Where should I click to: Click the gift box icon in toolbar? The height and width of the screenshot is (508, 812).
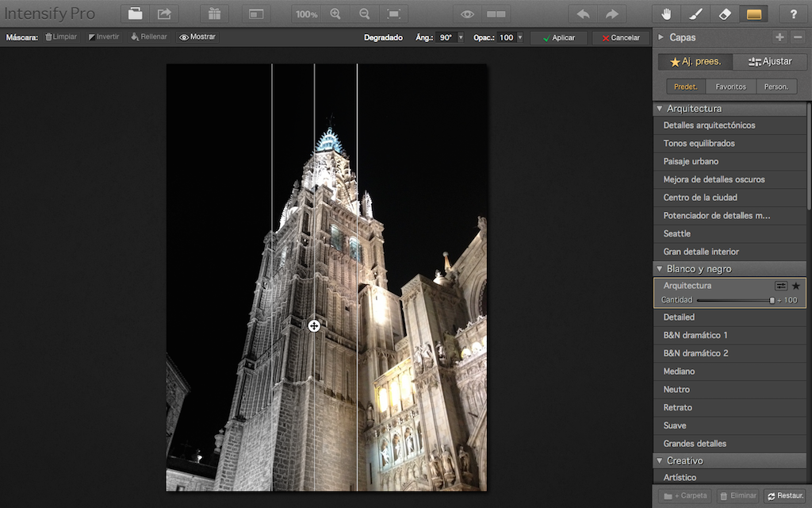(214, 14)
